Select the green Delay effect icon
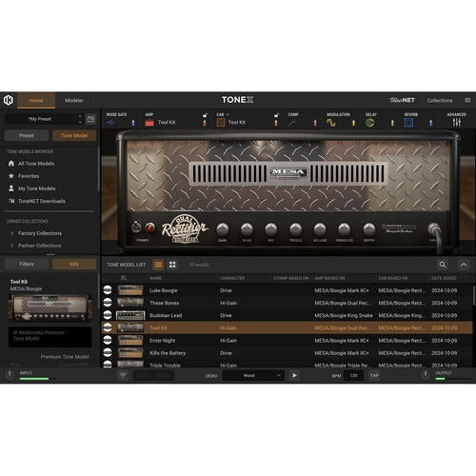476x476 pixels. click(369, 123)
